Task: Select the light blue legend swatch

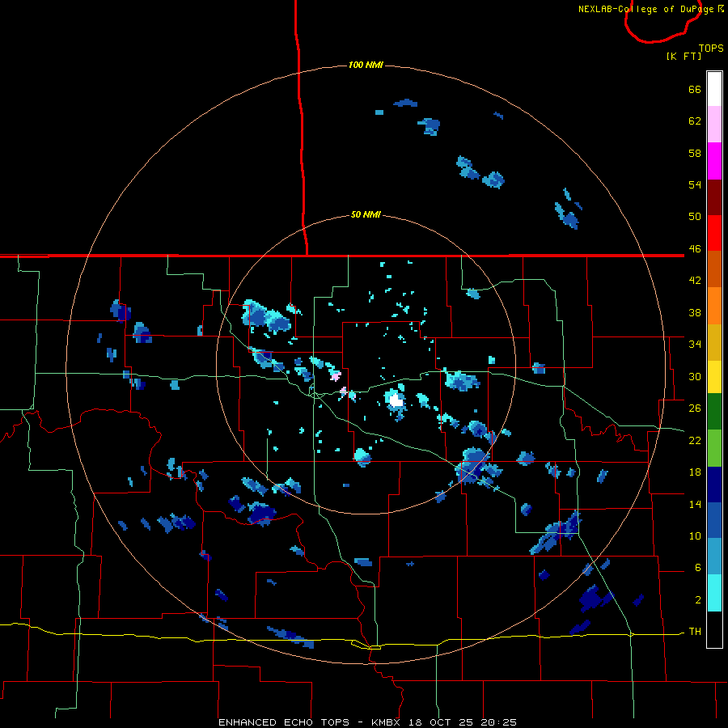Action: [714, 557]
